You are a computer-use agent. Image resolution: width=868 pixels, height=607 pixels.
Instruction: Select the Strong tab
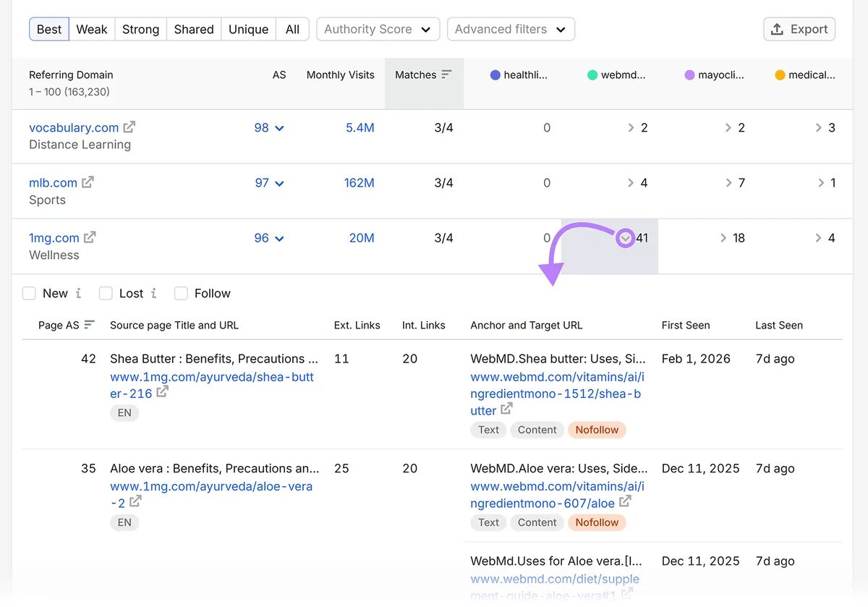[140, 29]
